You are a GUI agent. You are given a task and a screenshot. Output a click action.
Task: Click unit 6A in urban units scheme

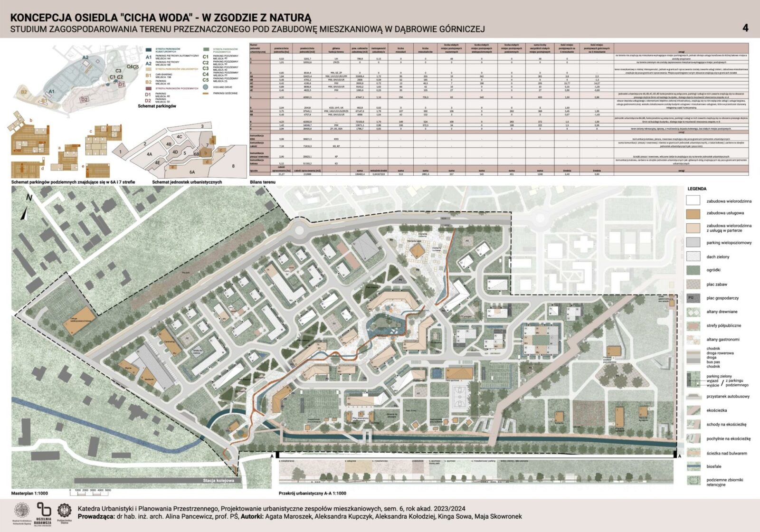click(x=192, y=172)
